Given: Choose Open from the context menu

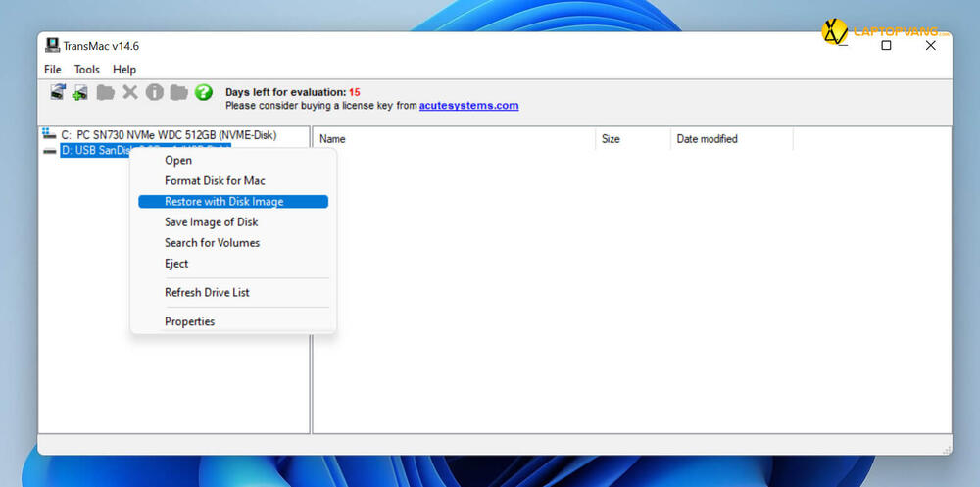Looking at the screenshot, I should (x=233, y=160).
